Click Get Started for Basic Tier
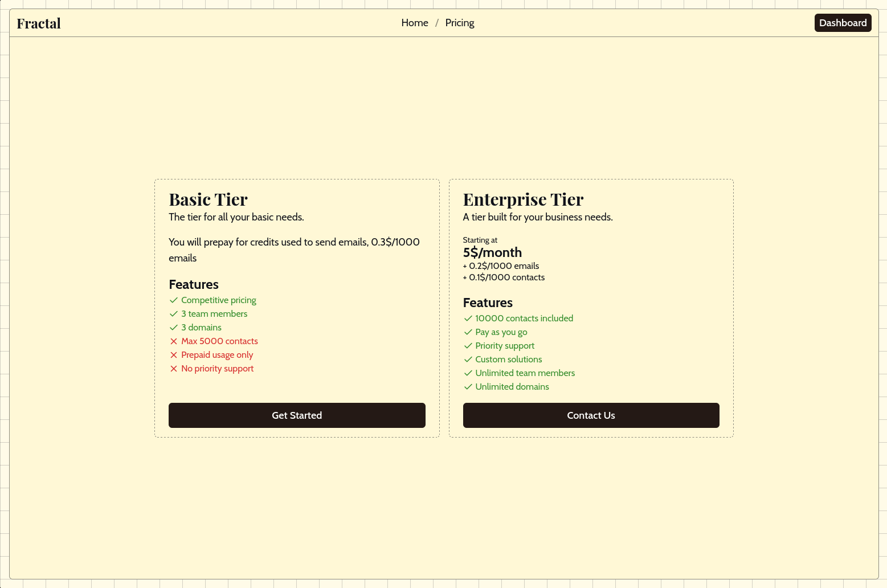This screenshot has height=588, width=887. (x=297, y=415)
